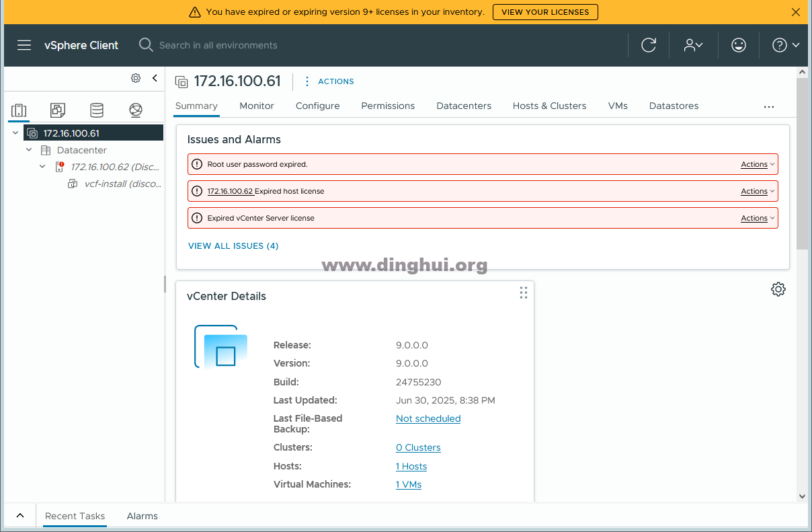Open the feedback smiley icon
Screen dimensions: 812x532
tap(738, 45)
